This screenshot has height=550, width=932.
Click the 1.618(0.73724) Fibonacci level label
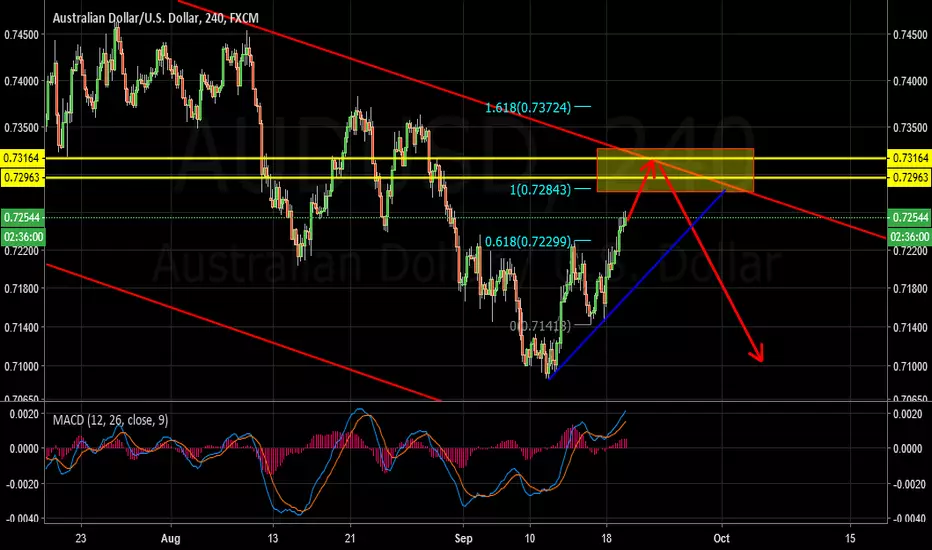pos(528,108)
